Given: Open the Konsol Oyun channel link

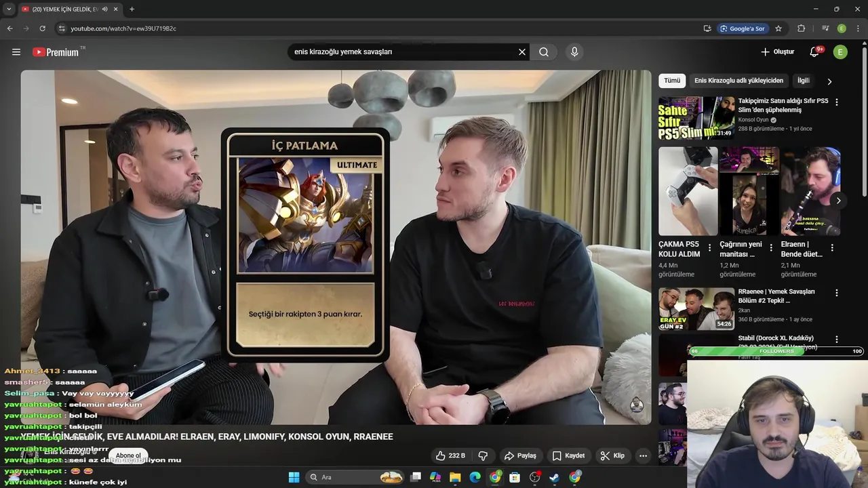Looking at the screenshot, I should point(753,120).
